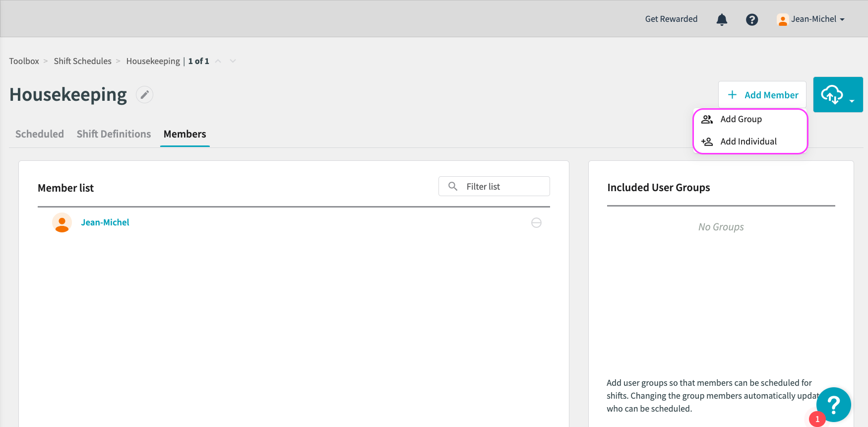Screen dimensions: 868x427
Task: Open the Jean-Michel member link
Action: click(x=105, y=222)
